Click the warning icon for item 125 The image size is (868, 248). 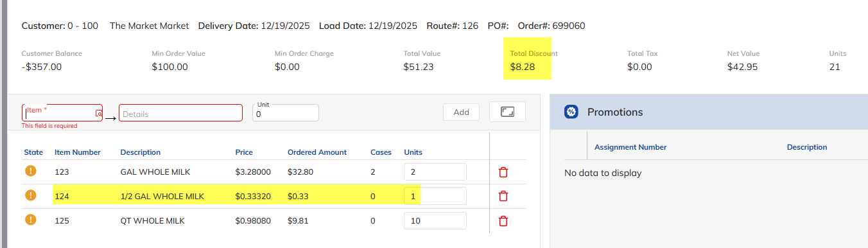coord(30,220)
